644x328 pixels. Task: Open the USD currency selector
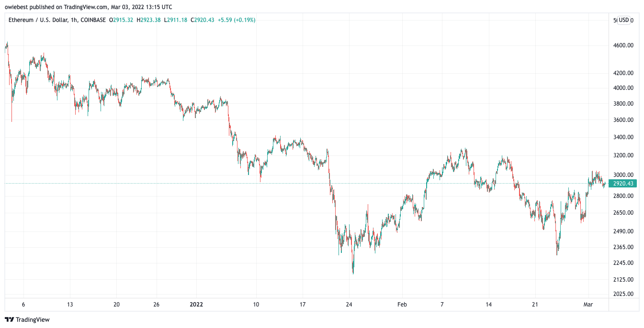click(623, 20)
